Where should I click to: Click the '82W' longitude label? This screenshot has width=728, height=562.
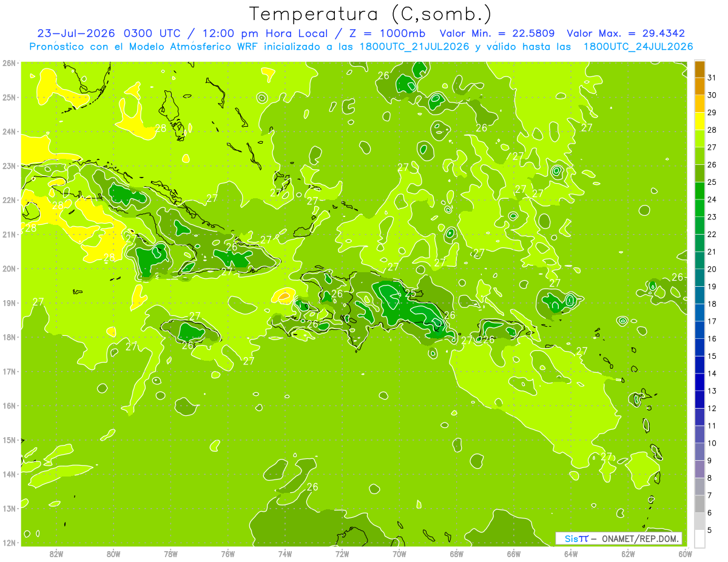[x=56, y=554]
